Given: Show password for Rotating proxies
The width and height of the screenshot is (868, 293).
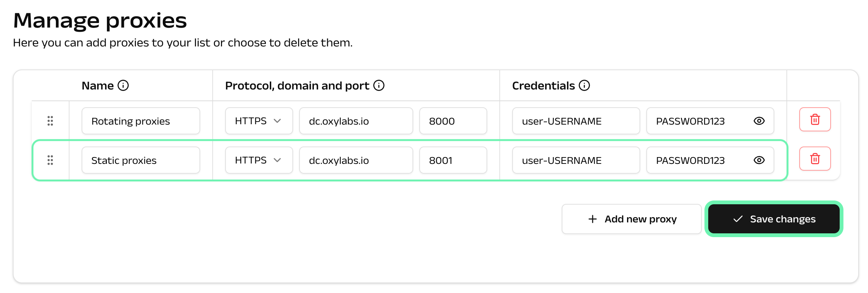Looking at the screenshot, I should tap(759, 121).
